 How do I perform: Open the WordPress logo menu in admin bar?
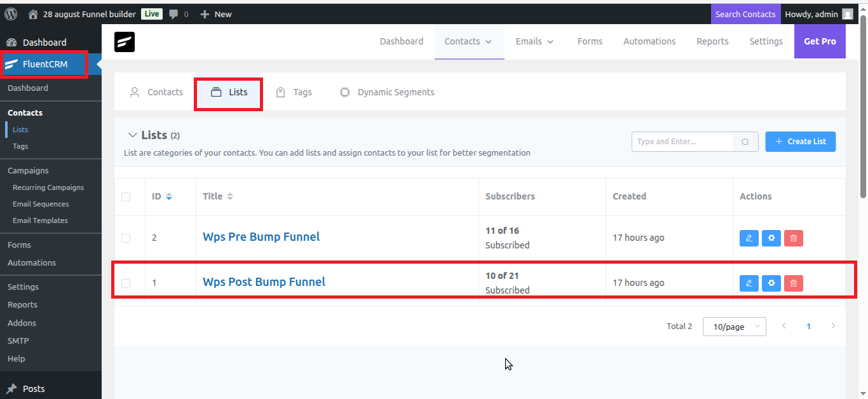[x=10, y=13]
